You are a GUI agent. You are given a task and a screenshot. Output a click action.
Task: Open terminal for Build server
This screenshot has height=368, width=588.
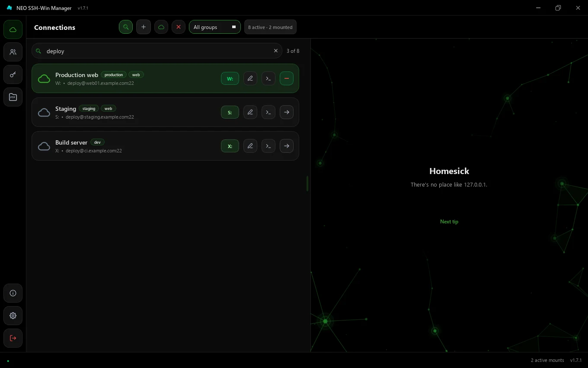point(268,146)
